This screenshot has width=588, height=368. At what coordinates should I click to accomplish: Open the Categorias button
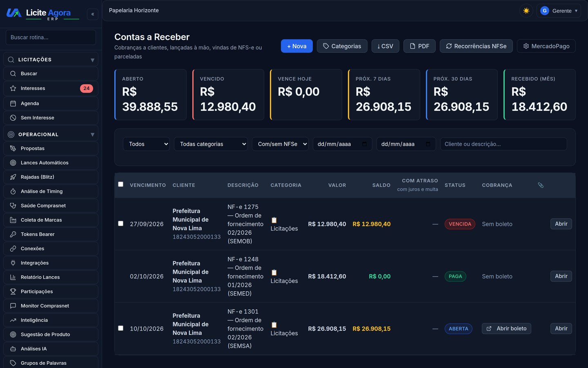tap(342, 46)
